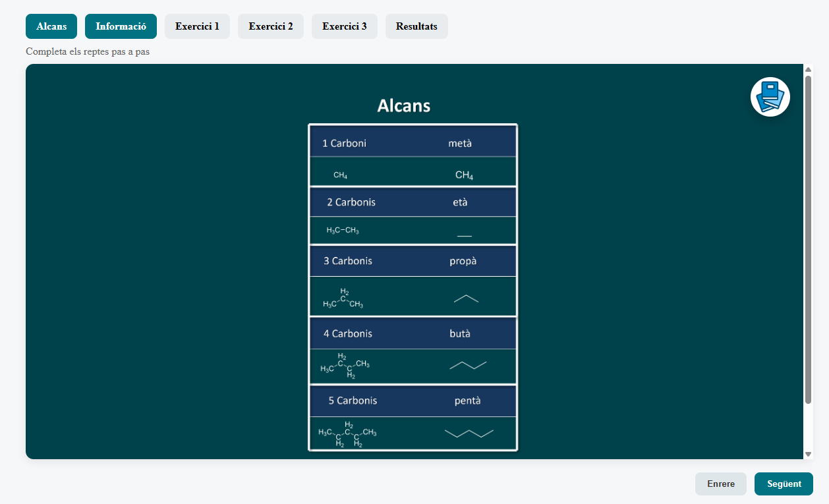This screenshot has height=504, width=829.
Task: Go to the Exercici 3 tab
Action: tap(345, 26)
